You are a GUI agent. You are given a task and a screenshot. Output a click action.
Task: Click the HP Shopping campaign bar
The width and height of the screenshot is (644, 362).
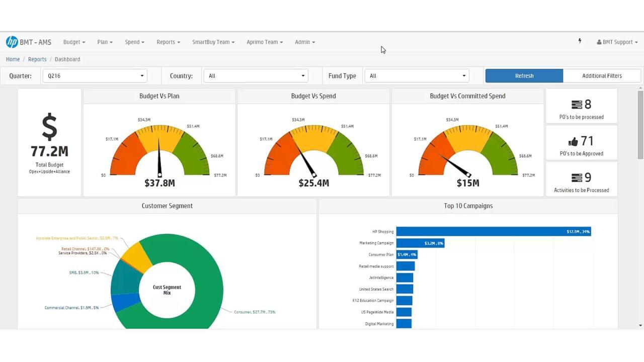pyautogui.click(x=494, y=232)
